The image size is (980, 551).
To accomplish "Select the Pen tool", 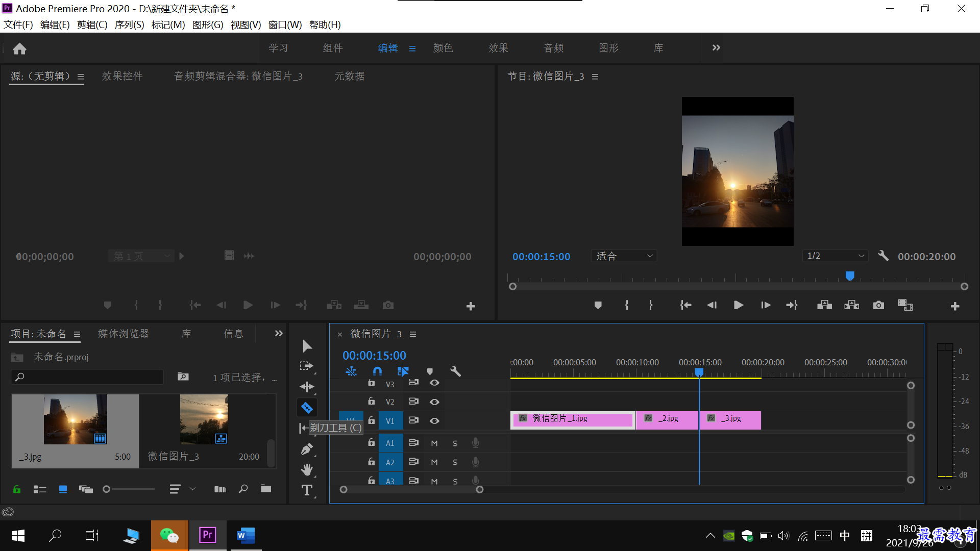I will click(x=307, y=449).
